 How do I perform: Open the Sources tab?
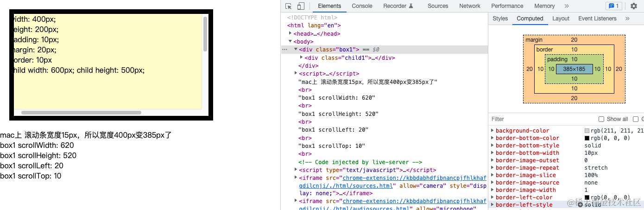(x=438, y=6)
